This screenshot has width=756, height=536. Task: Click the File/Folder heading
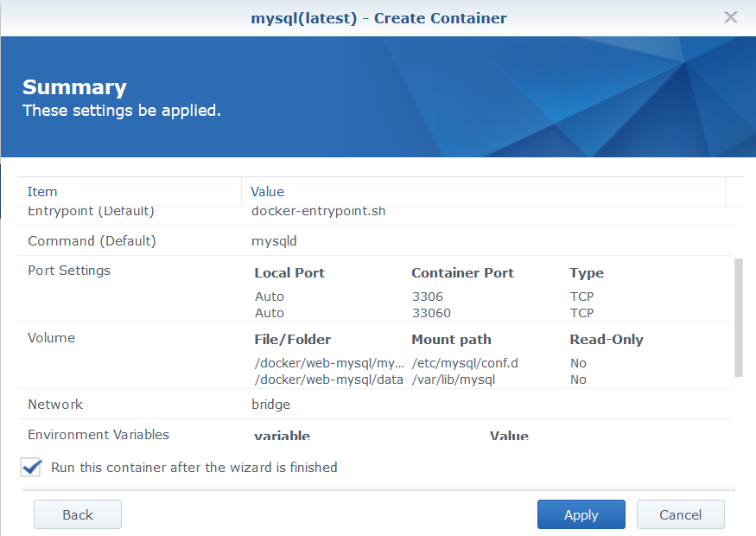(x=292, y=340)
